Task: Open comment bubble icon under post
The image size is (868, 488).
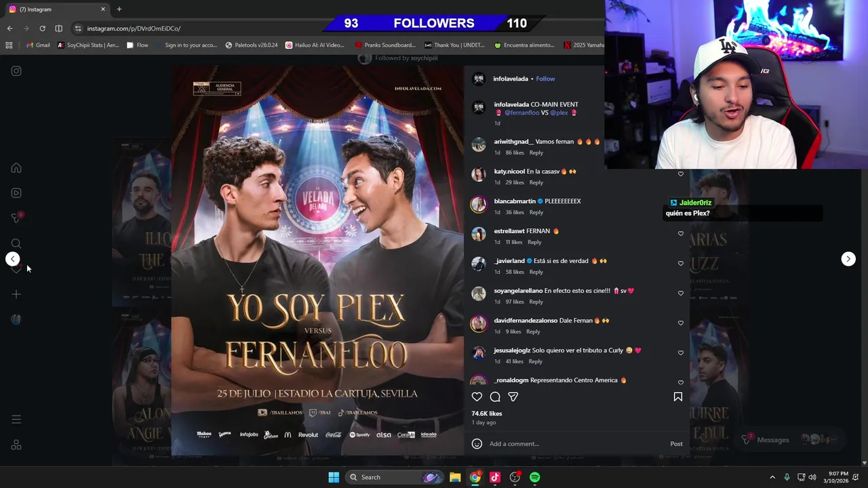Action: (x=495, y=397)
